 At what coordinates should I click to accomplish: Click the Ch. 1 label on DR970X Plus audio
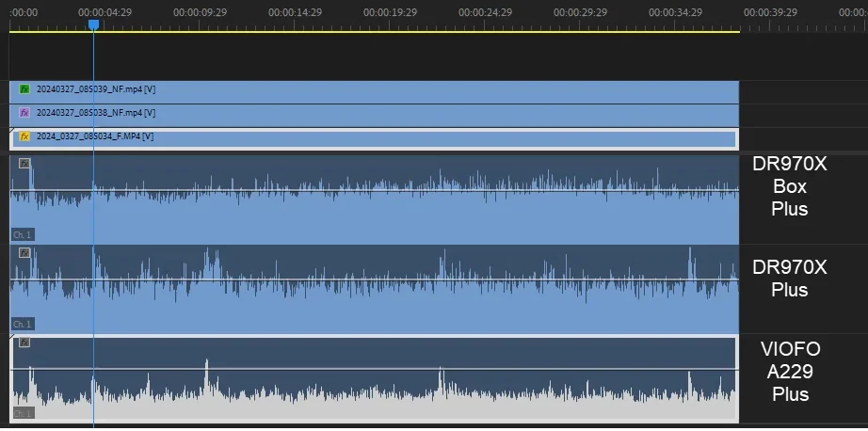23,325
